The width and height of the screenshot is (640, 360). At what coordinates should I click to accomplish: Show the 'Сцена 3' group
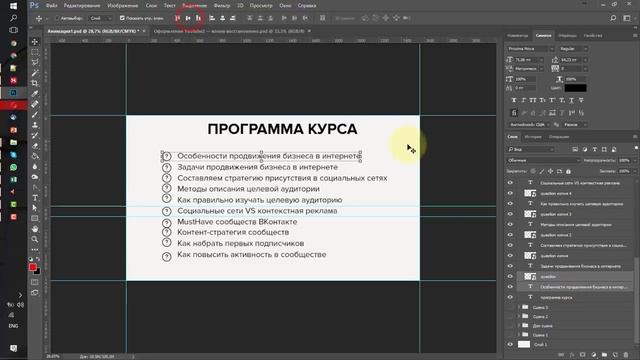click(x=510, y=307)
